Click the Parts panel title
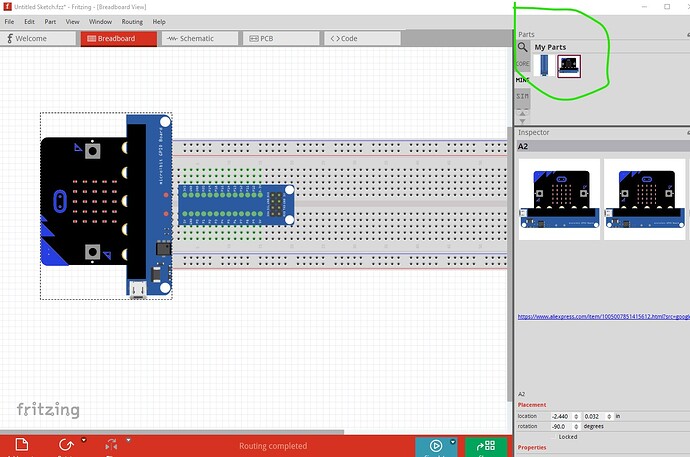The image size is (690, 457). click(526, 34)
